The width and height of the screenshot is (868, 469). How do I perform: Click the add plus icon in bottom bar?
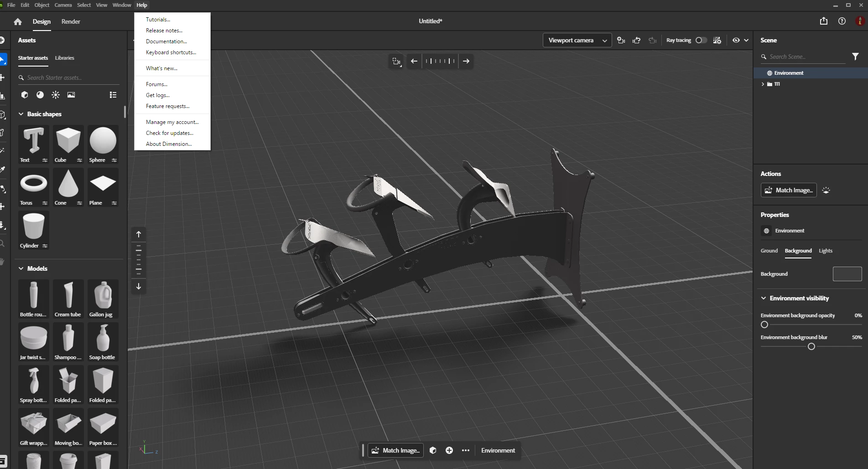(449, 450)
